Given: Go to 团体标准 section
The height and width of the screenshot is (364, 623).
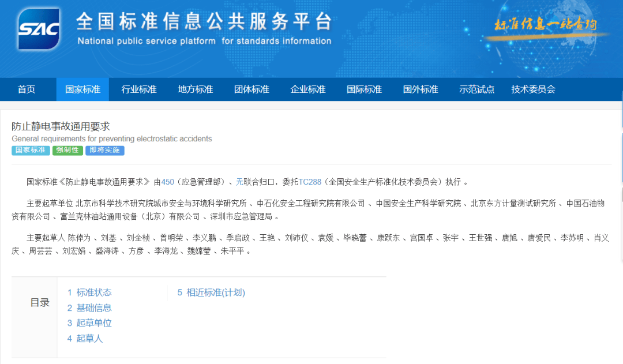Looking at the screenshot, I should 252,89.
